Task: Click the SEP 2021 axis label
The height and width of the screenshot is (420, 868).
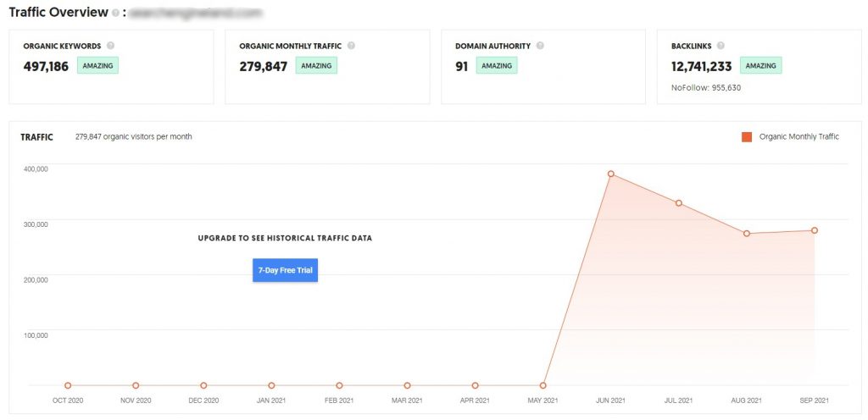Action: [815, 401]
